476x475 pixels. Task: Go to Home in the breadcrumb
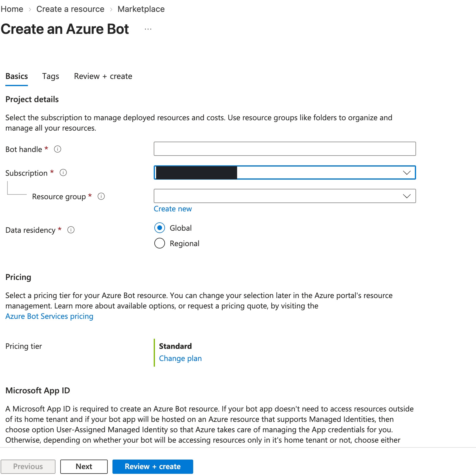click(12, 9)
